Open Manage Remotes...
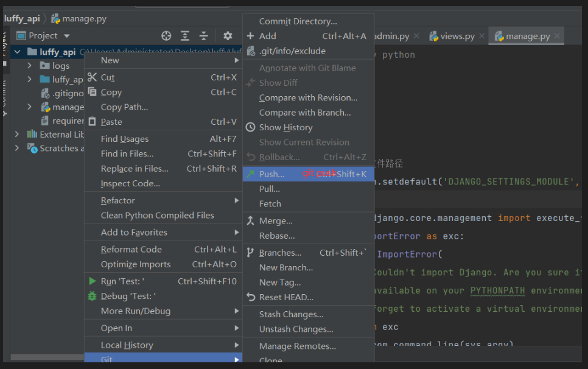The height and width of the screenshot is (369, 588). [309, 346]
